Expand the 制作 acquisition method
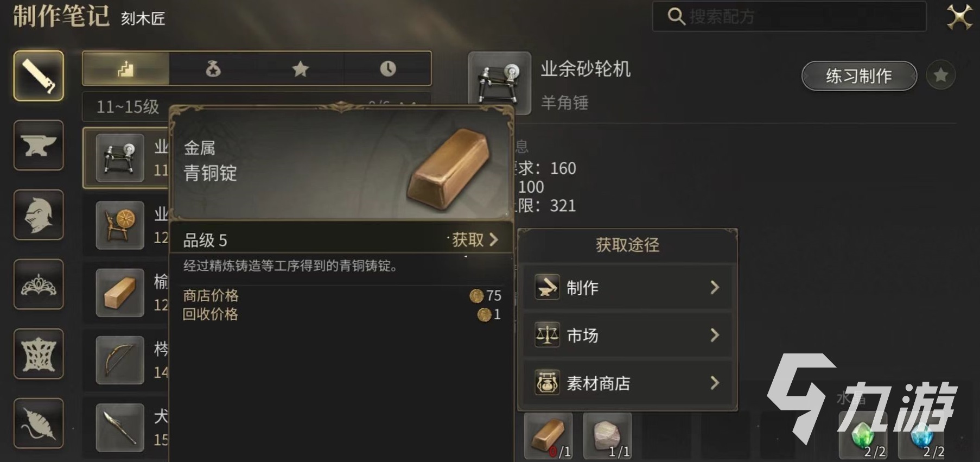Image resolution: width=980 pixels, height=462 pixels. 627,287
